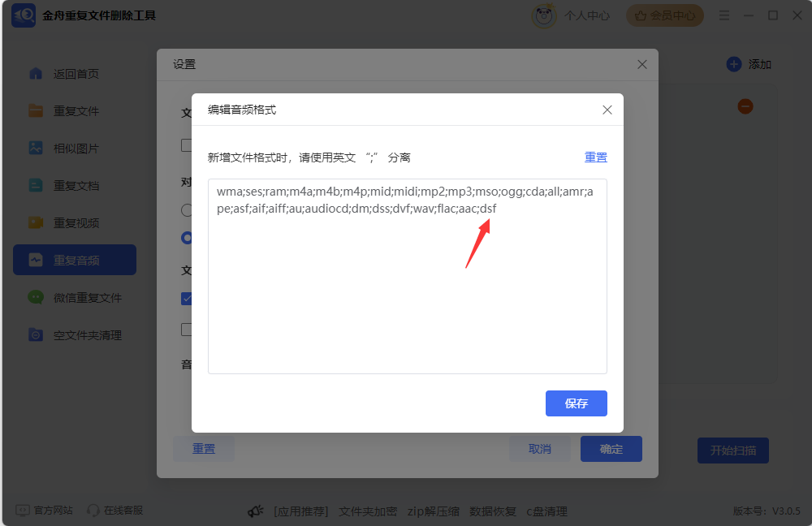812x526 pixels.
Task: Click the blue 添加 plus icon
Action: (734, 64)
